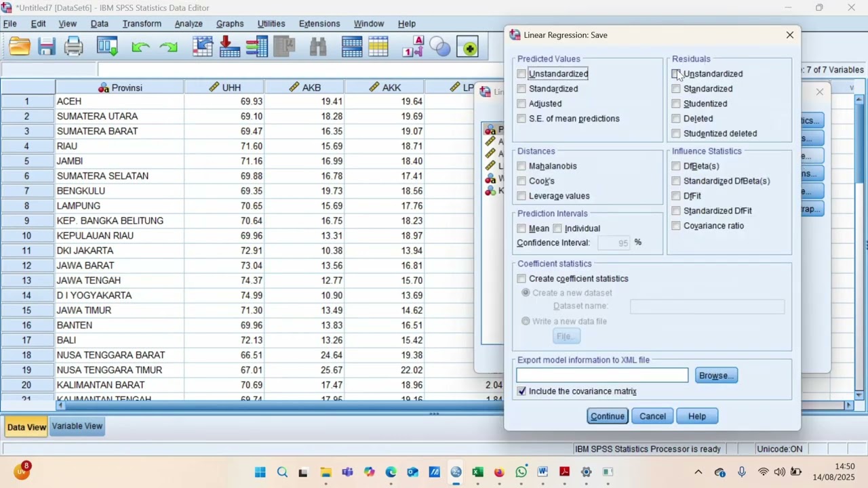This screenshot has width=868, height=488.
Task: Recall recently used dialogs icon
Action: 107,47
